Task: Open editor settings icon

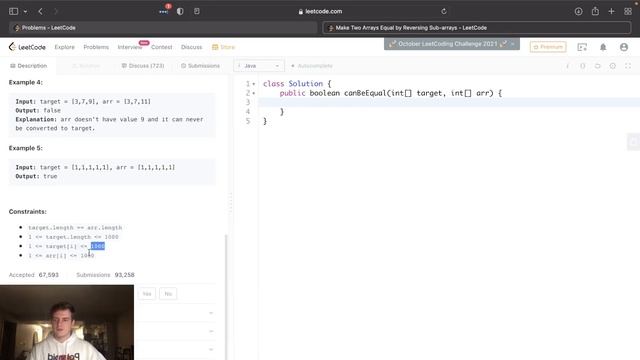Action: (613, 66)
